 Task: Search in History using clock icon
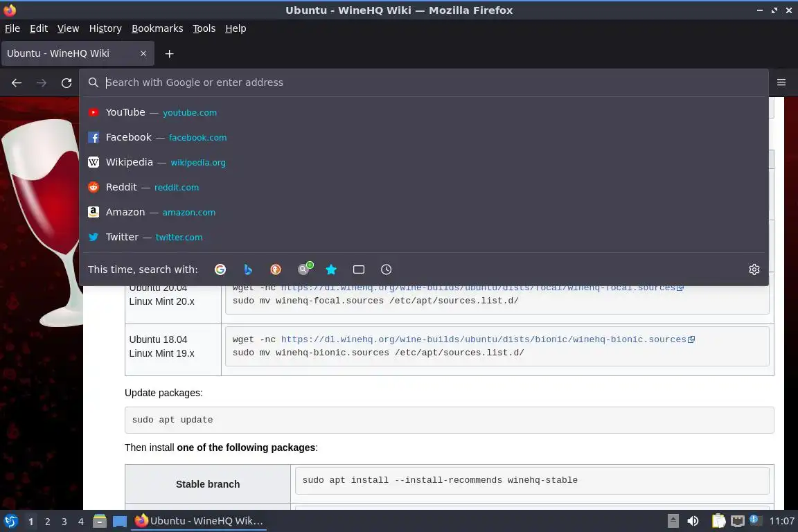(x=387, y=269)
